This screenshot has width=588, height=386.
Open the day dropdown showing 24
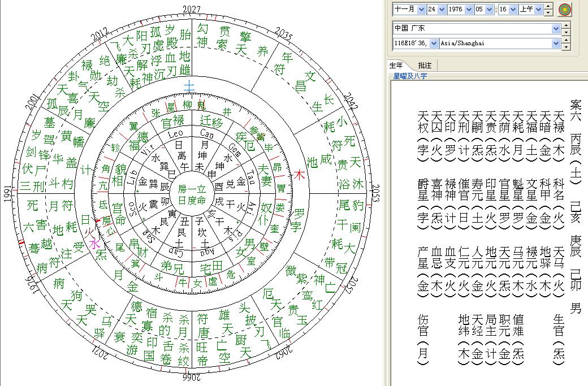click(x=442, y=10)
